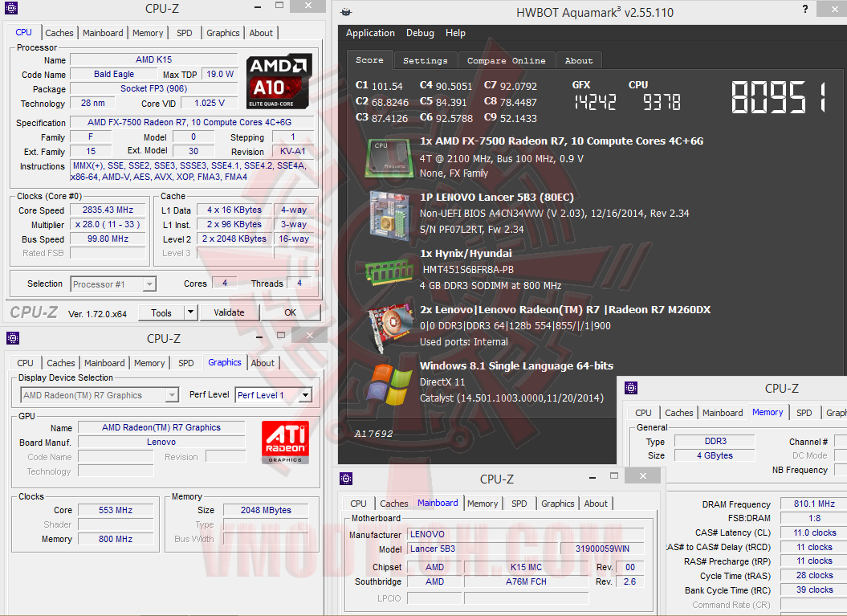Switch to Compare Online tab in Aquamark
This screenshot has height=616, width=847.
[x=506, y=60]
